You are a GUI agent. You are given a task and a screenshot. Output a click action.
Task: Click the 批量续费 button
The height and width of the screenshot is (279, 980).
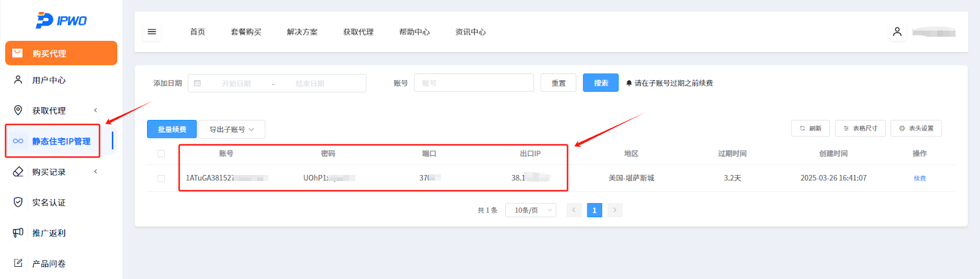(171, 129)
